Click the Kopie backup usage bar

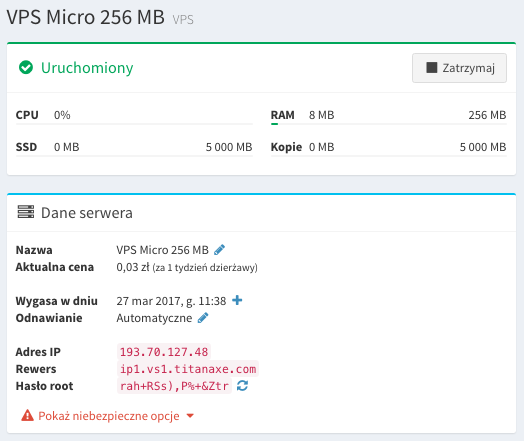coord(389,156)
